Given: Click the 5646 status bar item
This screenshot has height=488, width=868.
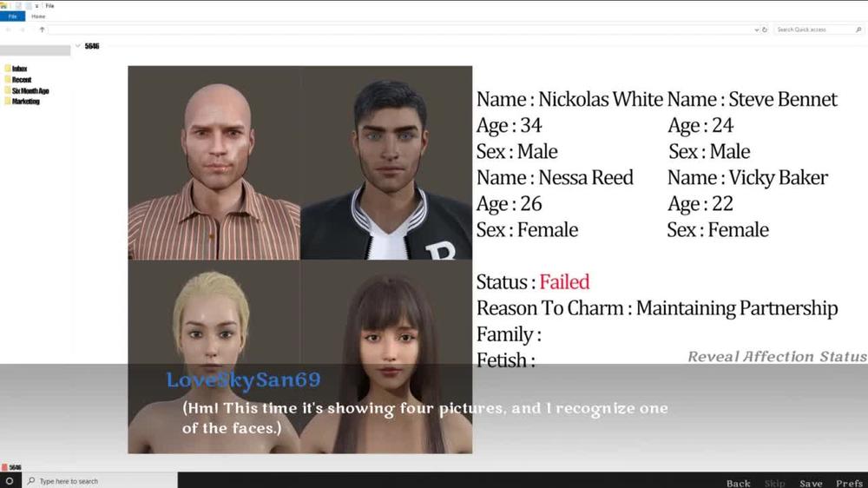Looking at the screenshot, I should 11,467.
